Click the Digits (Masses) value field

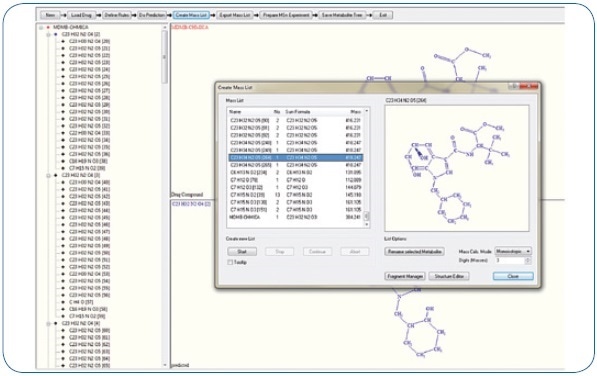[x=510, y=260]
